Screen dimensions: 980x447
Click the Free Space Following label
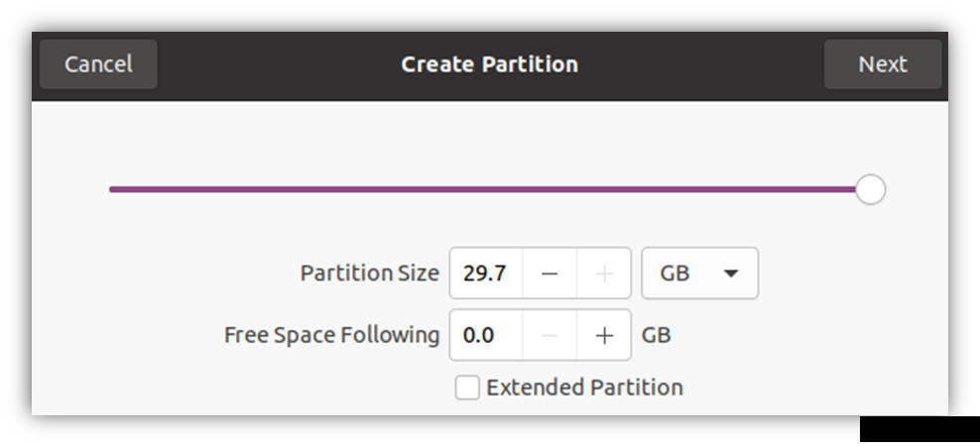click(332, 335)
